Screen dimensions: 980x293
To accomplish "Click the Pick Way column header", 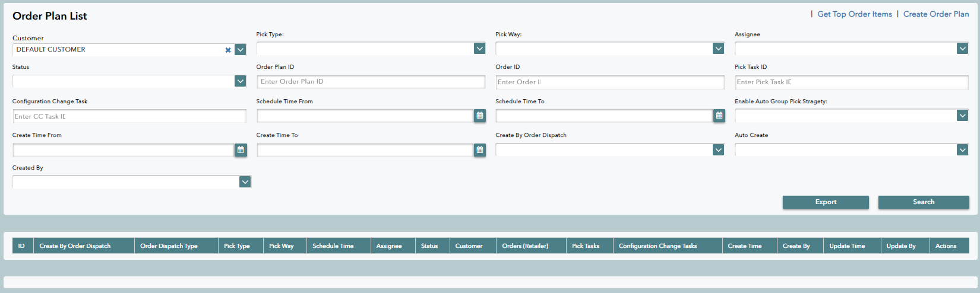I will tap(285, 246).
